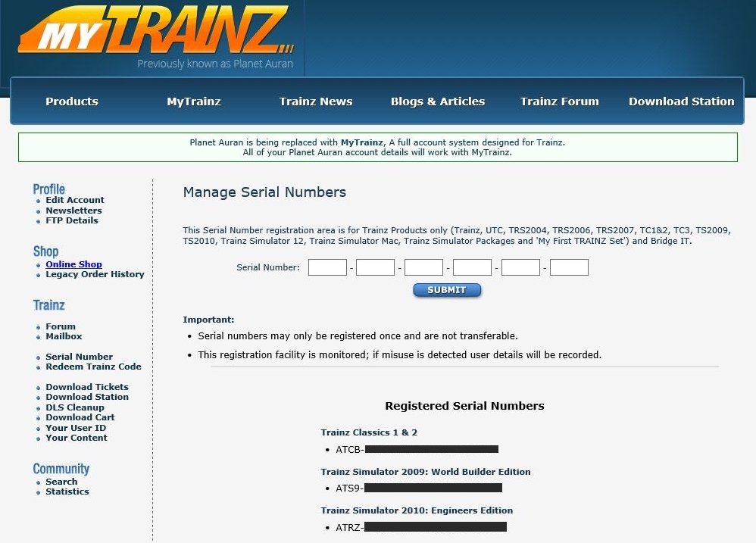Click the last serial number field
Screen dimensions: 756x543
(x=569, y=267)
